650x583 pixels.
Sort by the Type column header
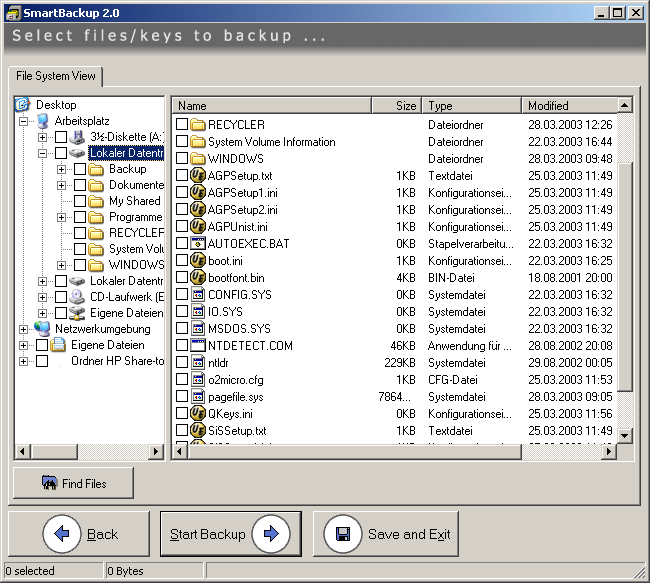pyautogui.click(x=472, y=106)
